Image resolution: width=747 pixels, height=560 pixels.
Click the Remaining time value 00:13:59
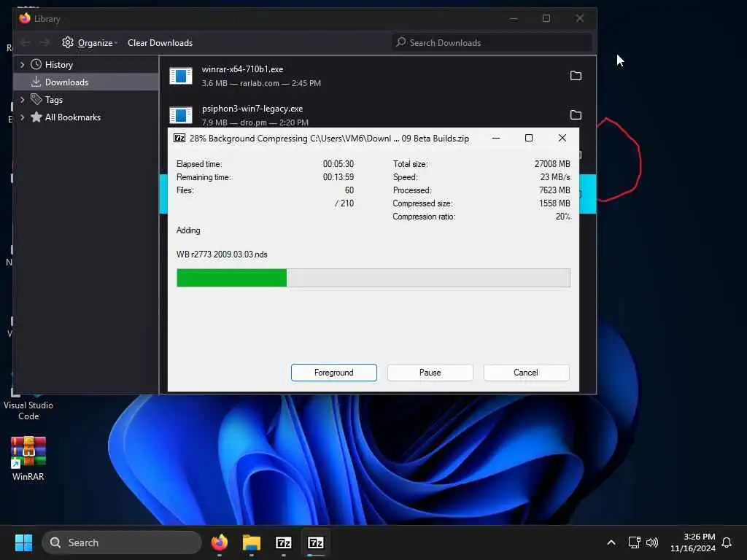[338, 177]
